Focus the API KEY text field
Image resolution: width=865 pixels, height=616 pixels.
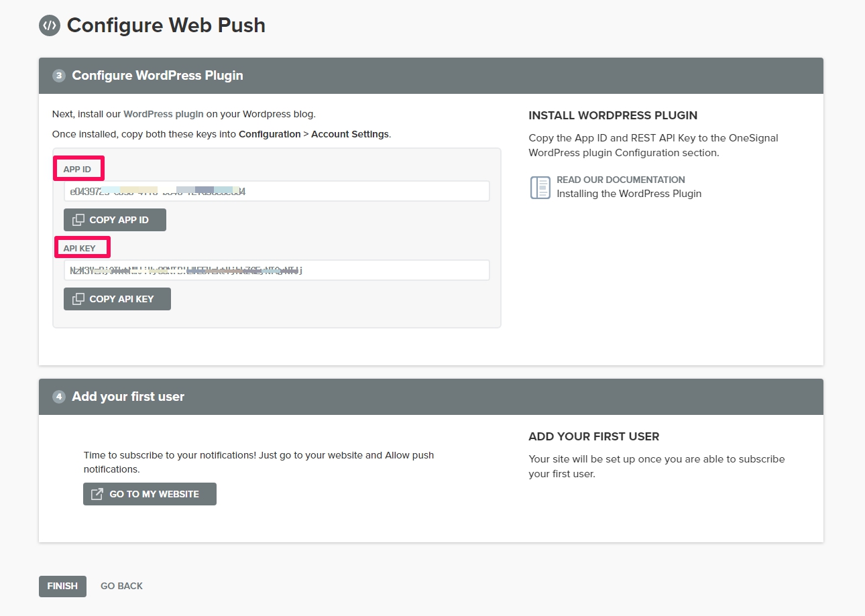tap(276, 271)
